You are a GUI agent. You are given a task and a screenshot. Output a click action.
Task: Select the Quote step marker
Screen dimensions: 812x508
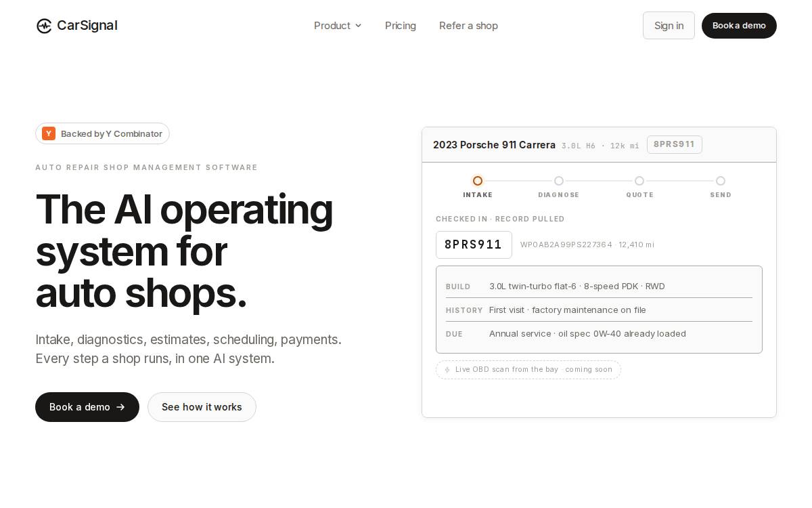tap(639, 181)
